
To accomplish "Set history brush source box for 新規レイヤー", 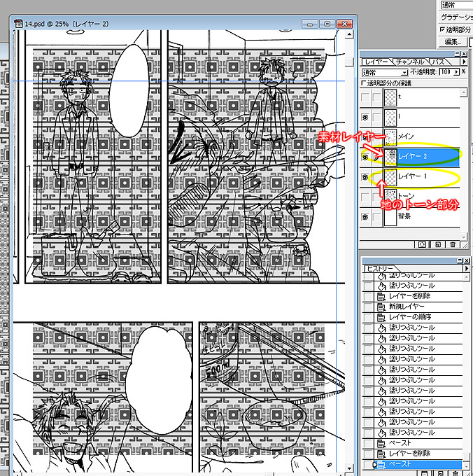I will click(368, 307).
